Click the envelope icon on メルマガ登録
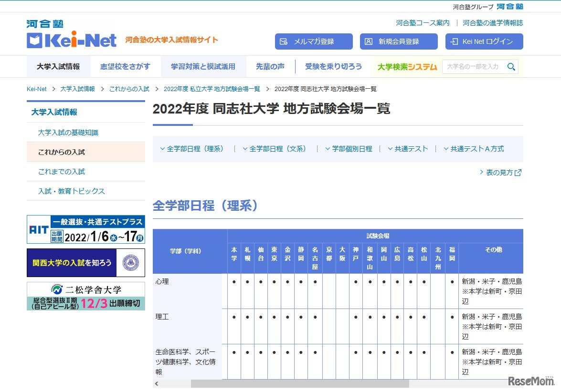The height and width of the screenshot is (392, 561). point(285,41)
